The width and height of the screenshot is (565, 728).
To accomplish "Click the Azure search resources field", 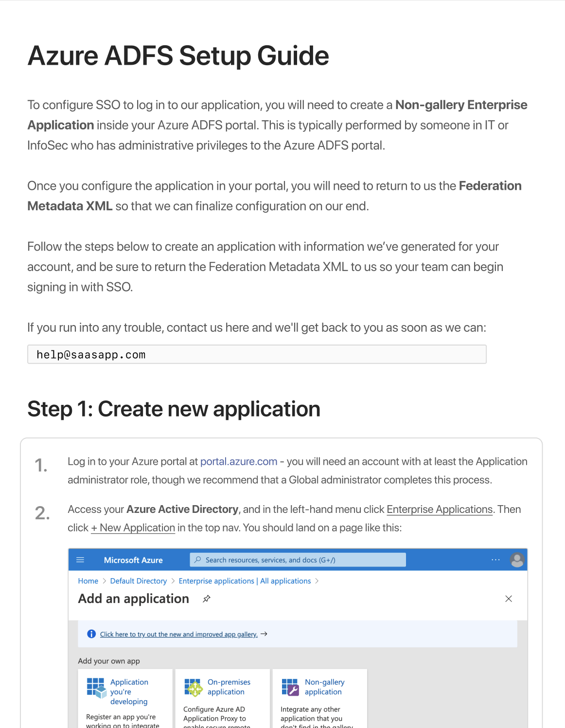I will pos(298,560).
